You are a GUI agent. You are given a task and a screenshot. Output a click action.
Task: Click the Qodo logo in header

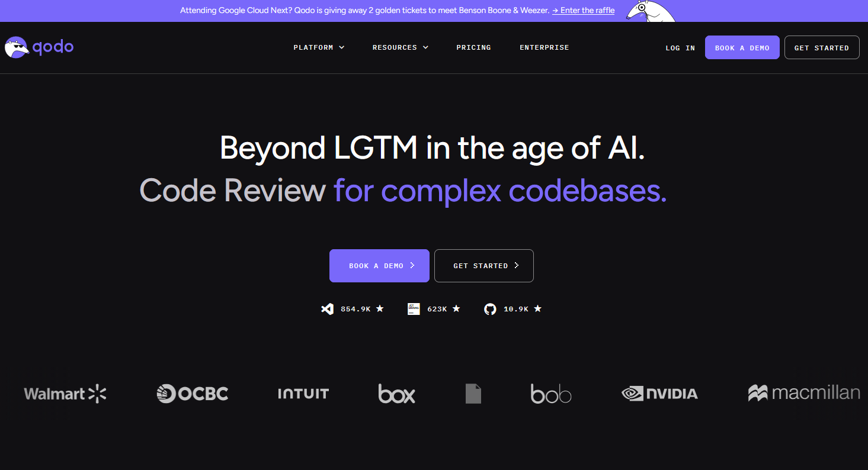[39, 47]
